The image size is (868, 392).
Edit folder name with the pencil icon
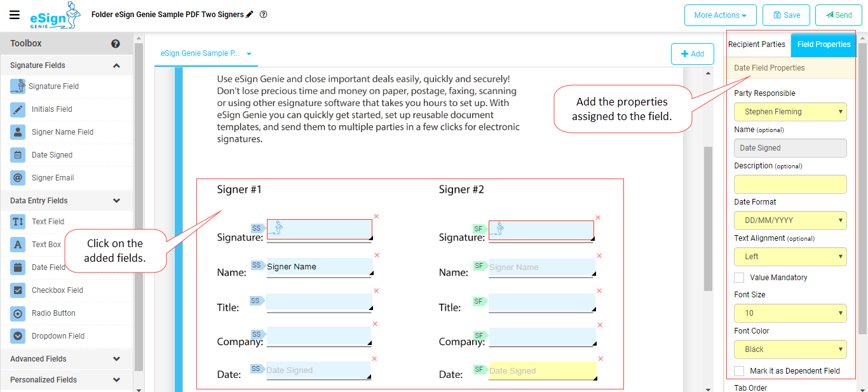click(250, 14)
